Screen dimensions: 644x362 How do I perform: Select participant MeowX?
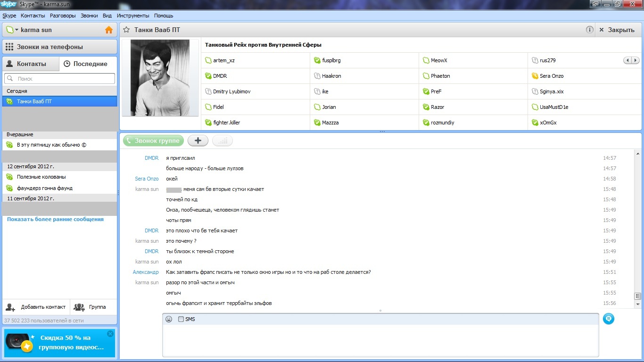pyautogui.click(x=439, y=60)
